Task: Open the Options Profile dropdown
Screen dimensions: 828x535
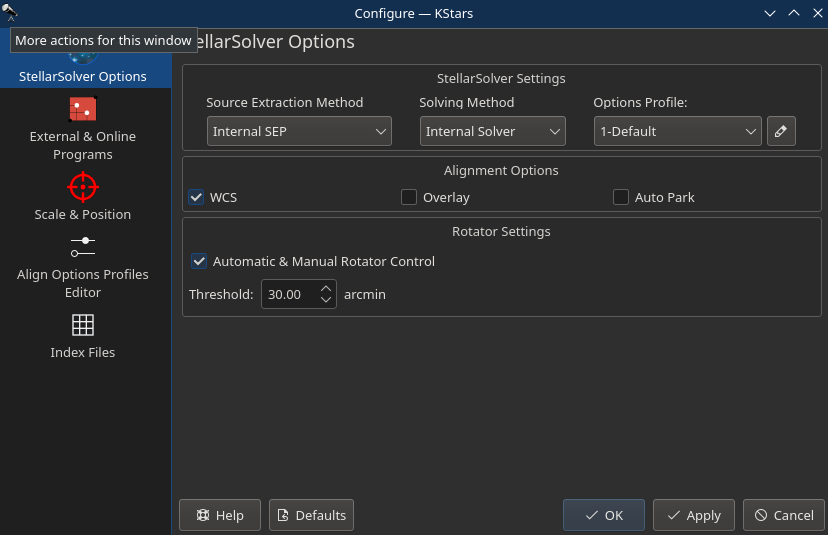Action: (x=678, y=131)
